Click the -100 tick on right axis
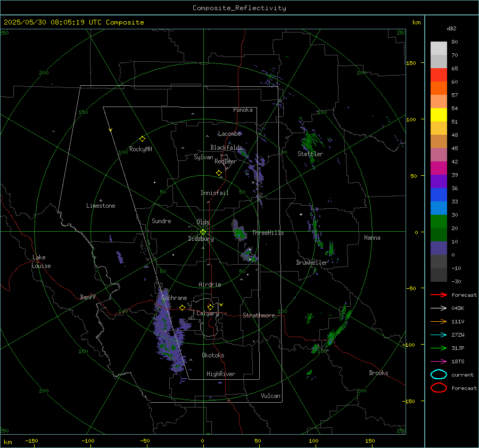479x448 pixels. pyautogui.click(x=408, y=345)
